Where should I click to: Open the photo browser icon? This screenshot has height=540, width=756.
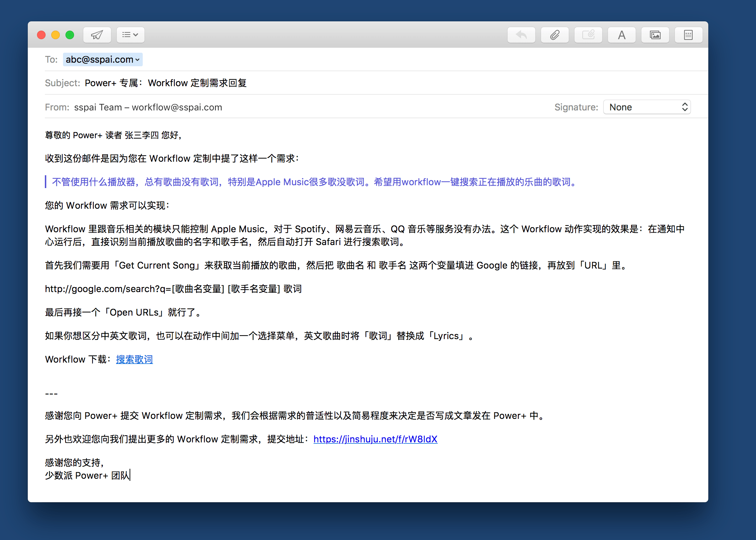(x=655, y=35)
